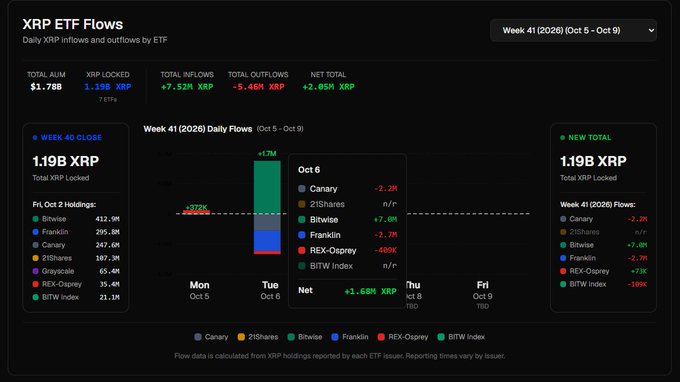Click the XRP ETF Flows title
Screen dimensions: 680x382
(72, 24)
